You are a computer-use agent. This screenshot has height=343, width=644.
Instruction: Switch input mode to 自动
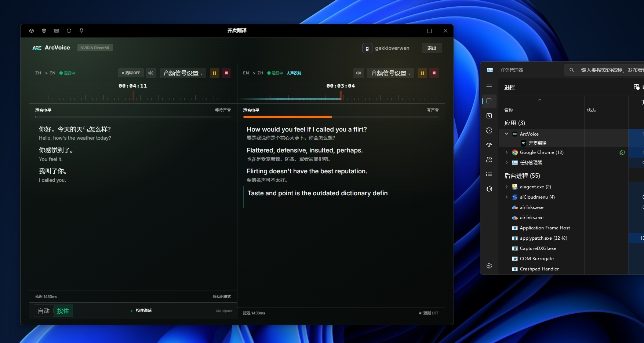click(x=44, y=311)
